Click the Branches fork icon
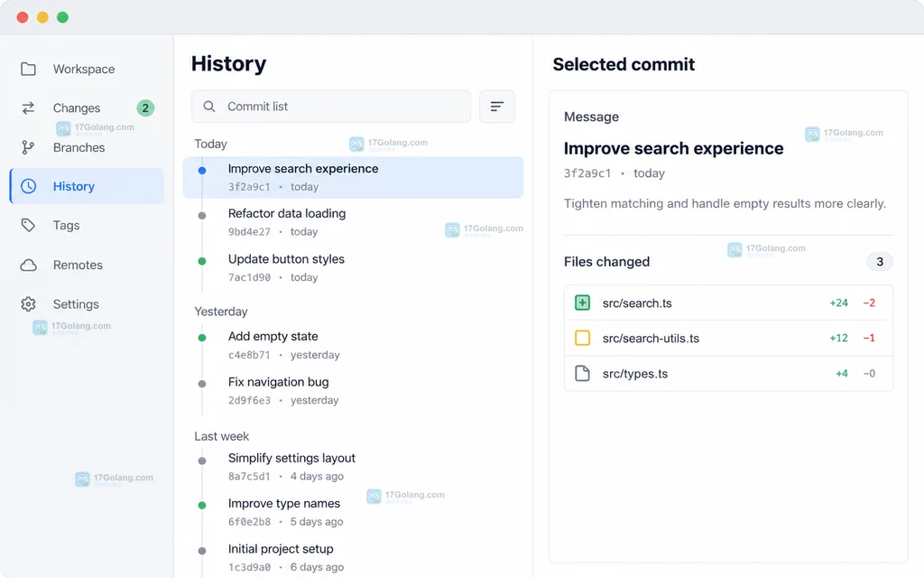Image resolution: width=924 pixels, height=578 pixels. [28, 147]
